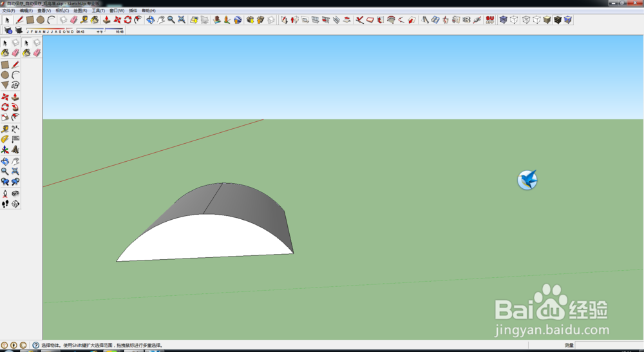This screenshot has width=644, height=352.
Task: Click the help question mark in status bar
Action: click(x=35, y=346)
